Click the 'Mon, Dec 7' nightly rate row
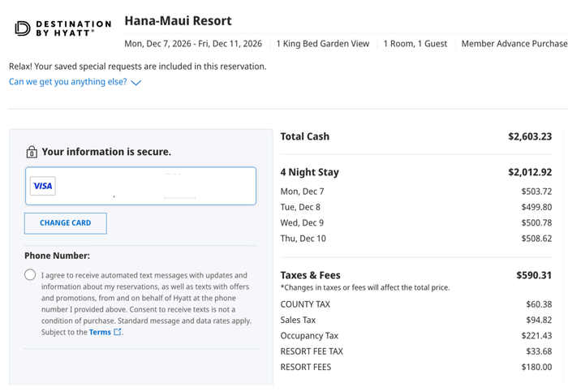 [415, 192]
